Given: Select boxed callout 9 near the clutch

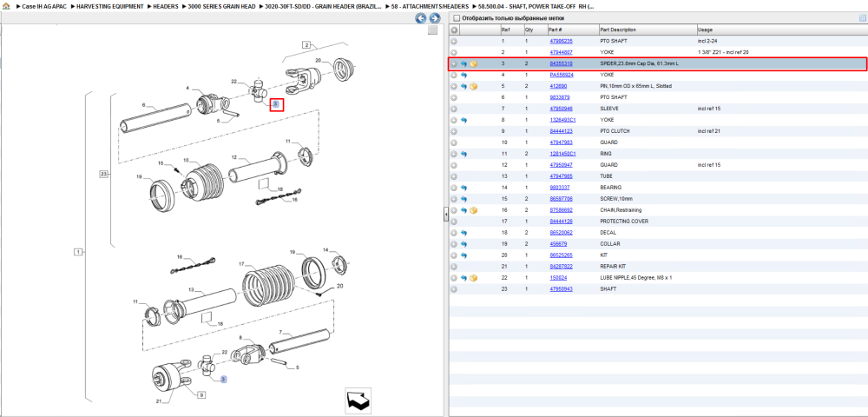Looking at the screenshot, I should click(201, 395).
